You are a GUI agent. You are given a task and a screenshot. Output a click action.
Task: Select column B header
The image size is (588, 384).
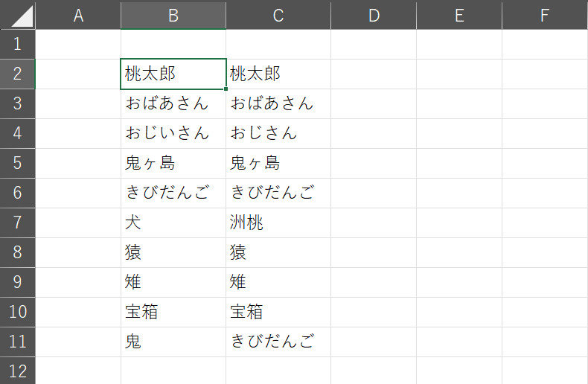point(173,15)
